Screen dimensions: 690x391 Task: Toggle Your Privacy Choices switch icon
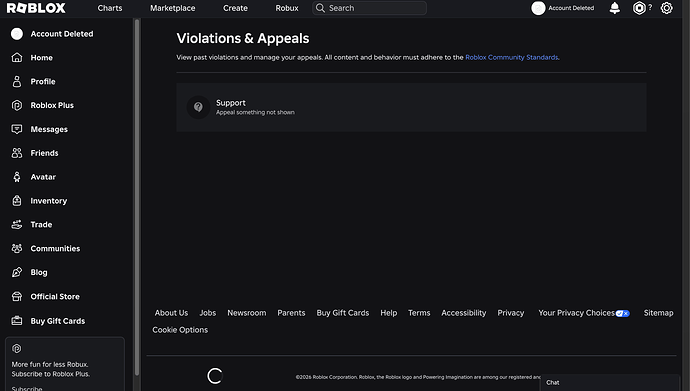pyautogui.click(x=622, y=313)
